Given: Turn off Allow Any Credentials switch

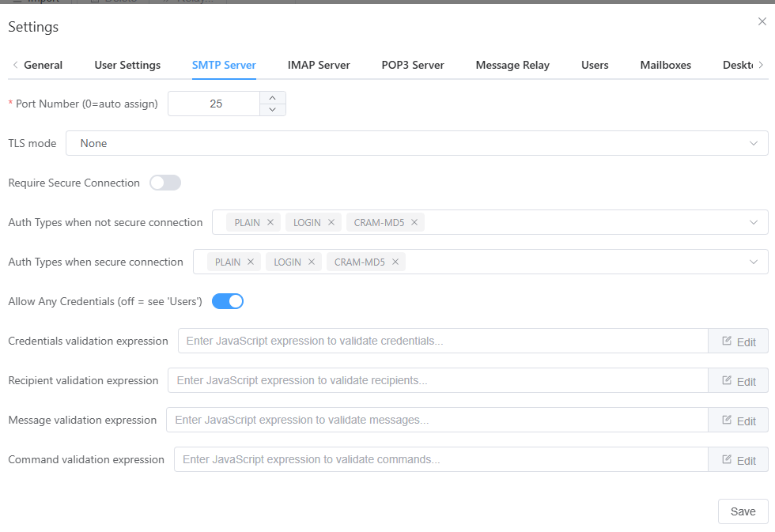Looking at the screenshot, I should pos(228,301).
